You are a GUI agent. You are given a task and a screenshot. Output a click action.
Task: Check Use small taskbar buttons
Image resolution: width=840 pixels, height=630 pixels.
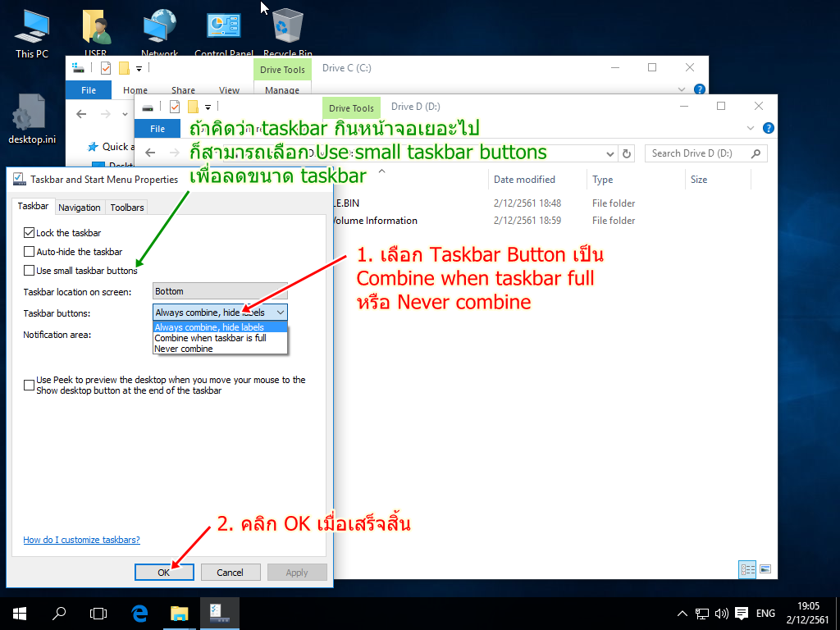point(30,271)
